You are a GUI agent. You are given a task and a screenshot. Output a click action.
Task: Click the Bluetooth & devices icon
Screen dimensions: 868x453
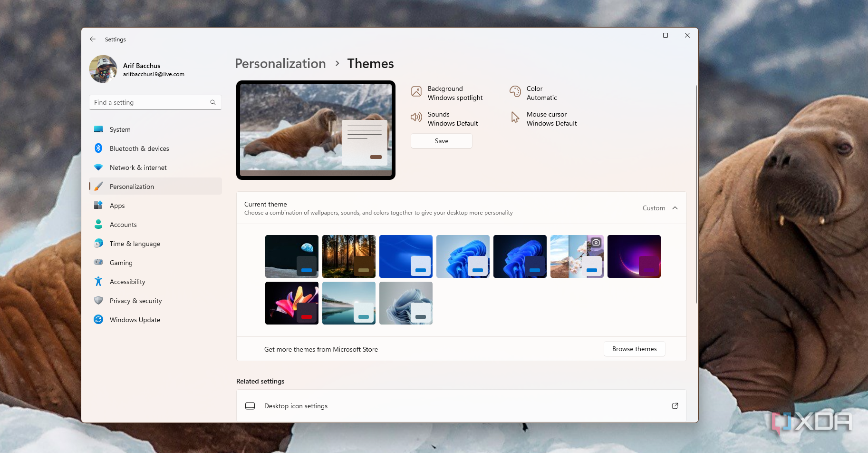98,148
